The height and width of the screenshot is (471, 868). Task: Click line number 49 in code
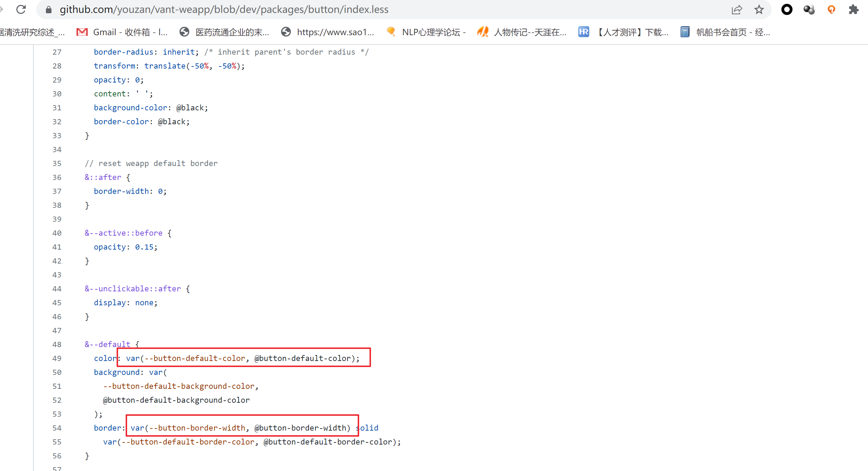point(57,358)
